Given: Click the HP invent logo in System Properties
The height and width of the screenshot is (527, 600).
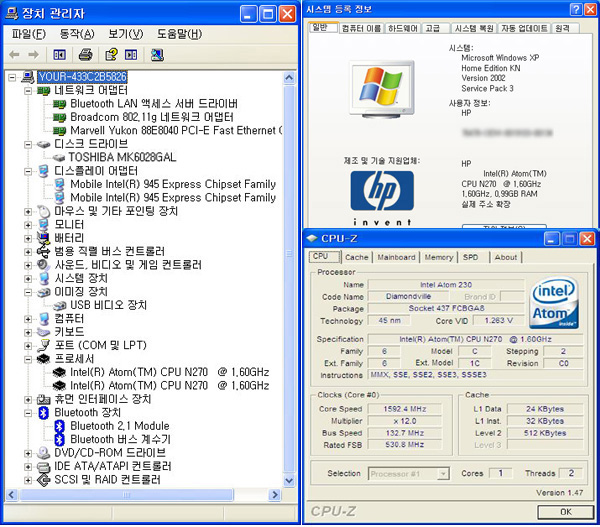Looking at the screenshot, I should coord(382,198).
